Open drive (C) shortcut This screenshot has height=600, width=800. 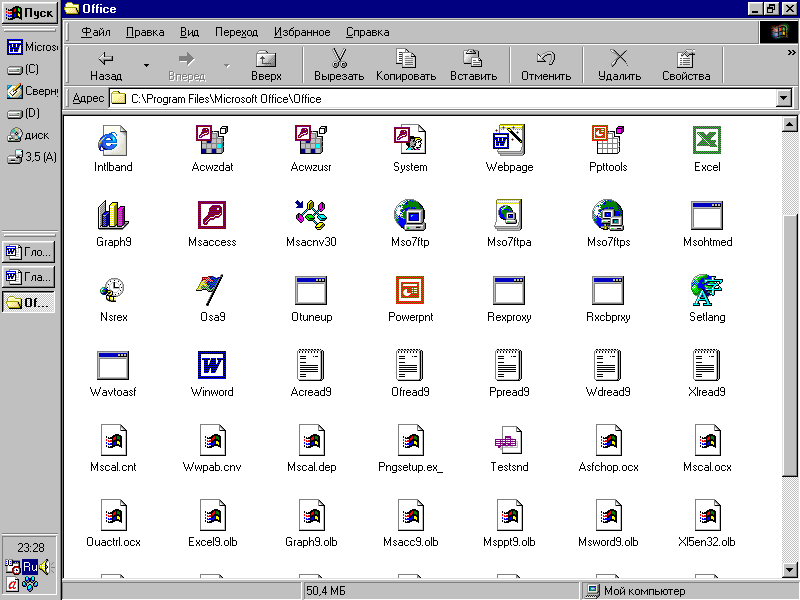coord(23,69)
